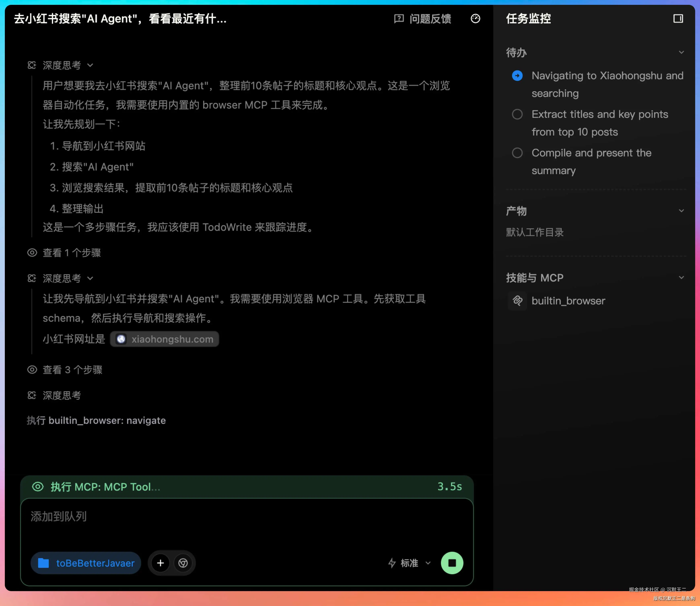
Task: Click the builtin_browser MCP link icon
Action: (517, 301)
